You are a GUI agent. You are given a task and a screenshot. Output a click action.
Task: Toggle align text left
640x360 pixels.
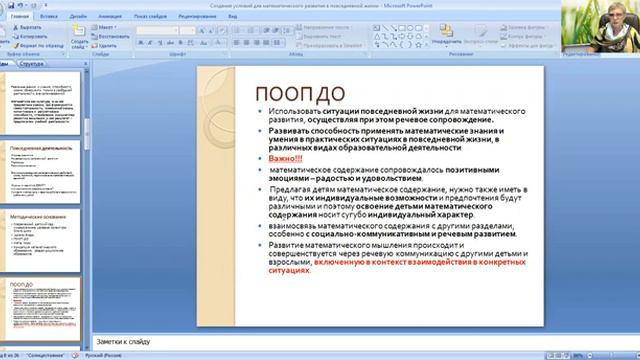[237, 42]
